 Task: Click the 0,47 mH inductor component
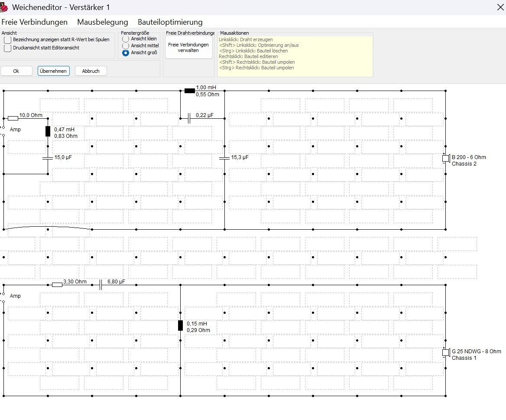pyautogui.click(x=48, y=131)
